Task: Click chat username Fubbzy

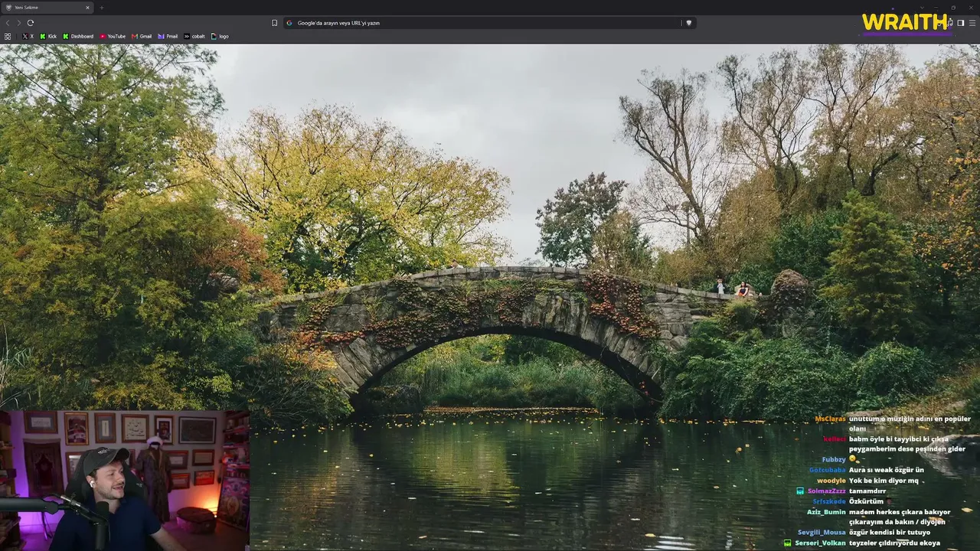Action: point(834,460)
